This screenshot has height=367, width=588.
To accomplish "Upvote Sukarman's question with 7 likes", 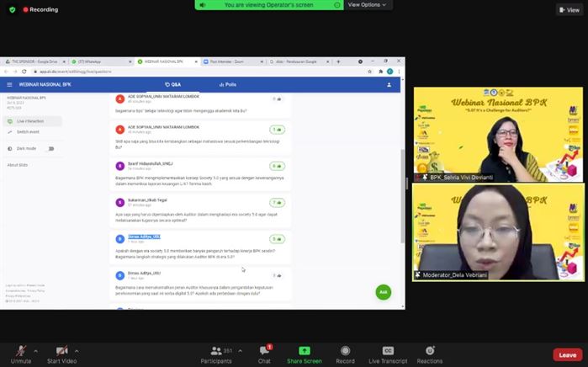I will (277, 202).
